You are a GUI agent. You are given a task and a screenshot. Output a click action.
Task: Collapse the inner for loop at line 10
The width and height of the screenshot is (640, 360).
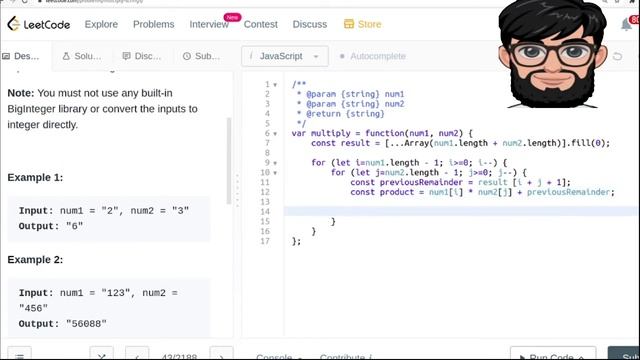[275, 173]
